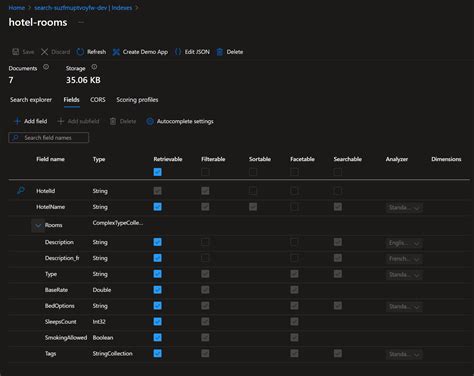Click the Delete trash icon in top toolbar
This screenshot has height=376, width=474.
[x=220, y=52]
